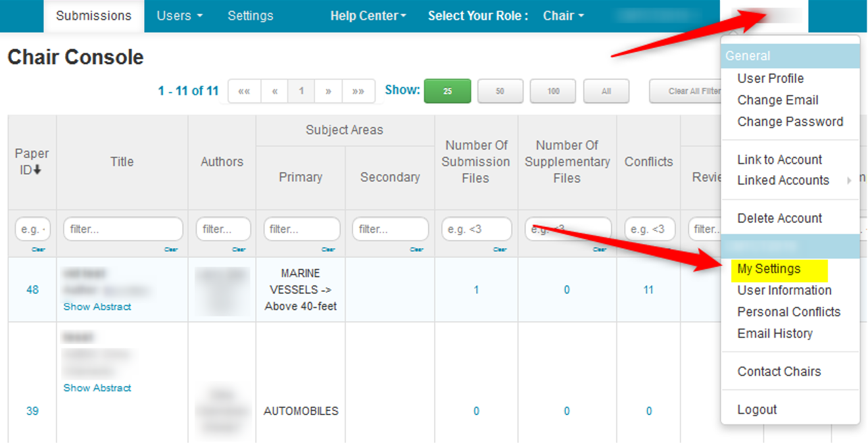Click the Authors column header
Viewport: 868px width, 448px height.
click(222, 162)
